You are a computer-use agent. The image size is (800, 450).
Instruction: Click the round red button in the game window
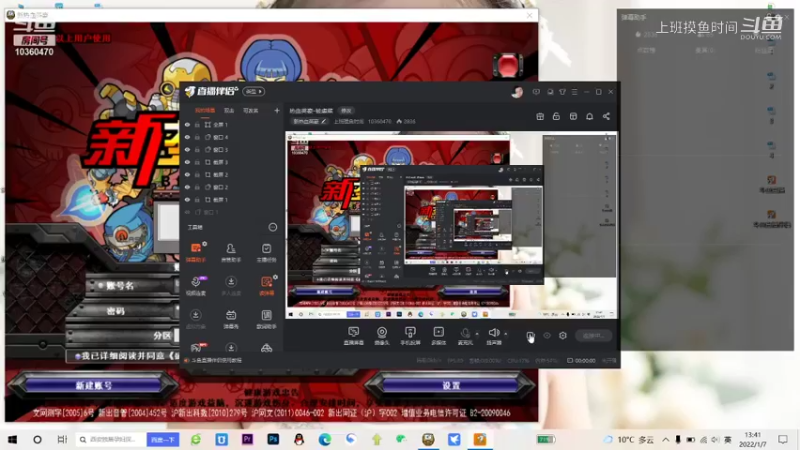(508, 65)
